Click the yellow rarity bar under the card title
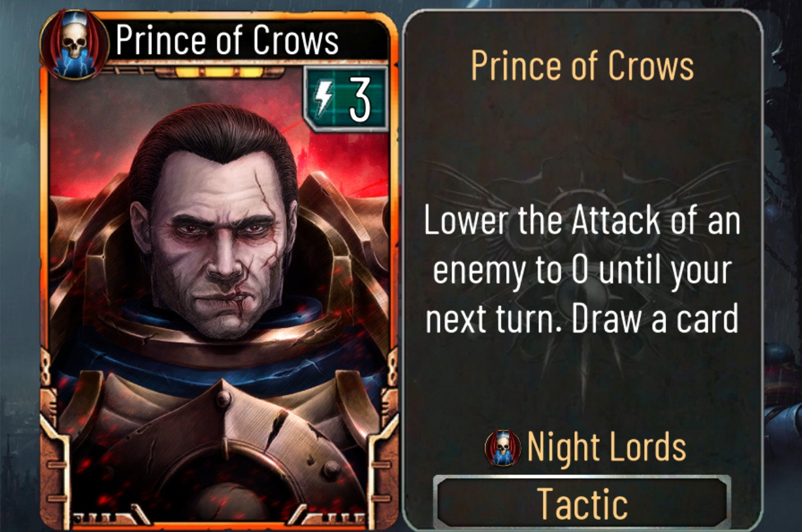This screenshot has height=532, width=802. pos(220,72)
